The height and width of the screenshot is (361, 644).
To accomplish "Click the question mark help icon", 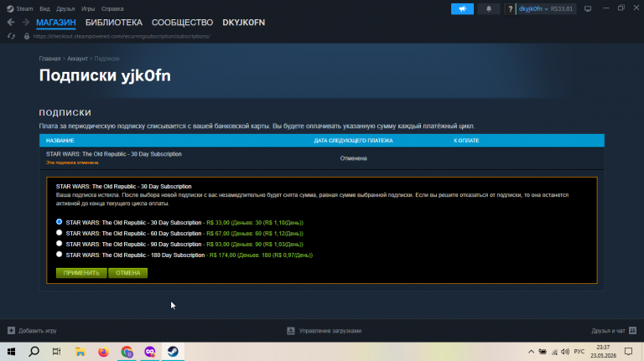I will click(510, 8).
